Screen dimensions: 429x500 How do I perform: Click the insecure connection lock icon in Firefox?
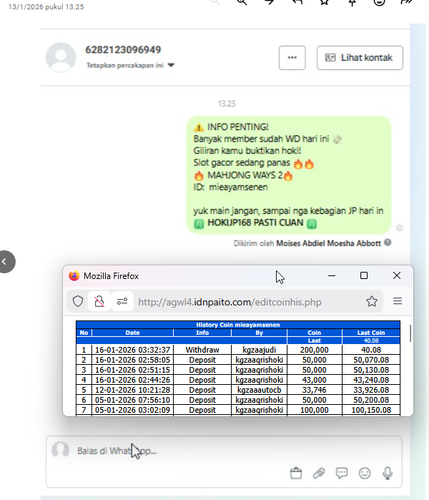point(99,302)
